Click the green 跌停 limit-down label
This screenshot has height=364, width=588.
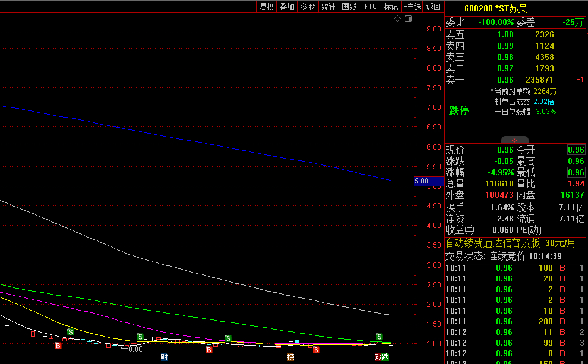coord(459,110)
